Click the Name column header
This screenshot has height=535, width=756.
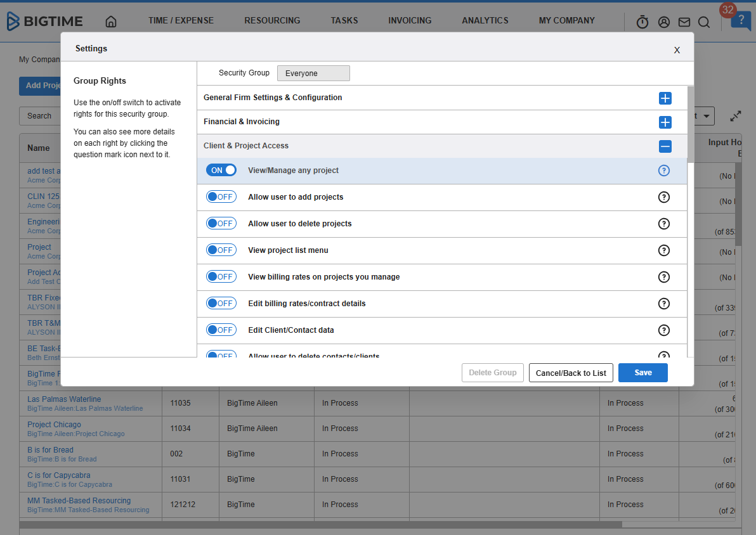[x=39, y=148]
